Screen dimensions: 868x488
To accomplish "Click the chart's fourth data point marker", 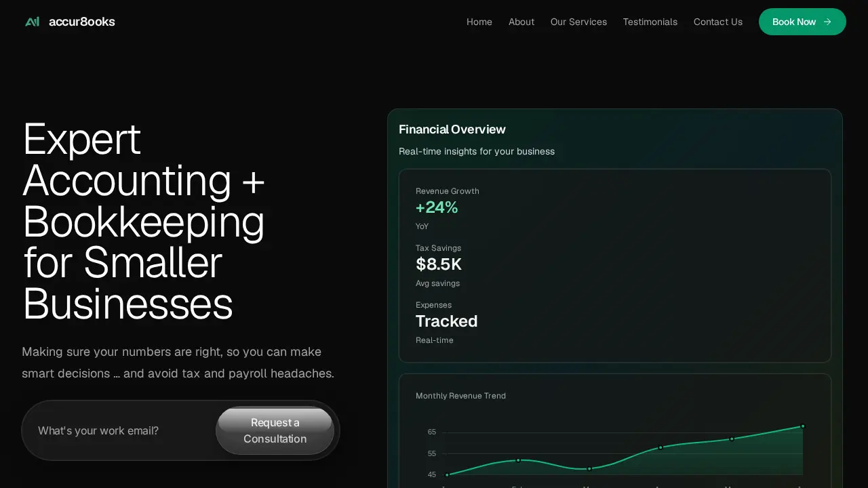I will coord(660,447).
